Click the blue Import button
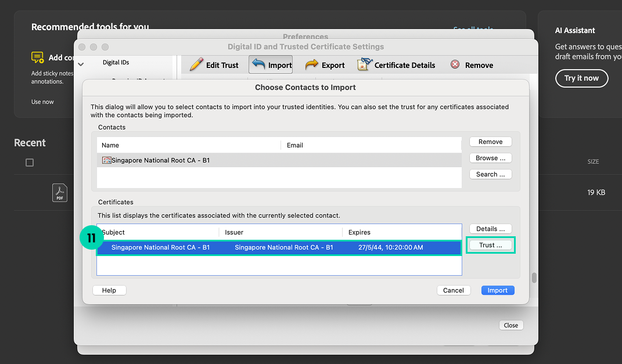 [497, 290]
